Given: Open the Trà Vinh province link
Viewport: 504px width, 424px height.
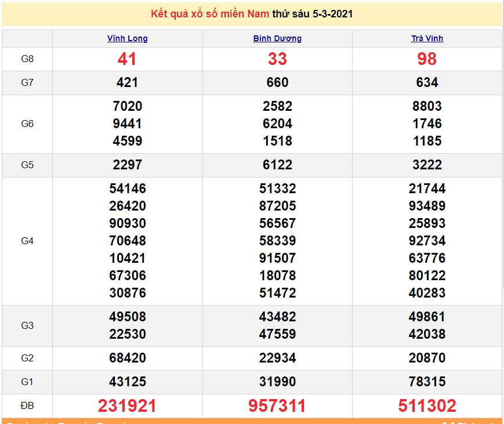Looking at the screenshot, I should point(427,38).
